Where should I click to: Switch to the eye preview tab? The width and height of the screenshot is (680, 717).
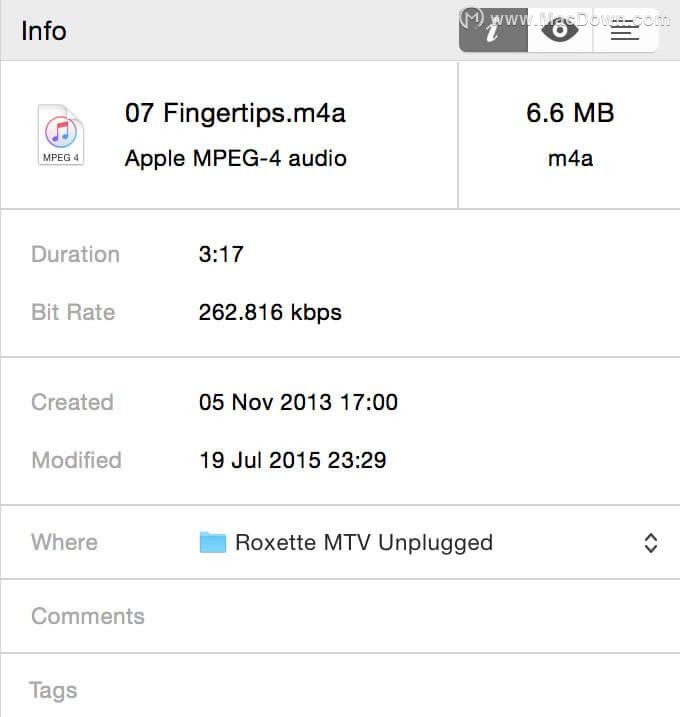[560, 30]
